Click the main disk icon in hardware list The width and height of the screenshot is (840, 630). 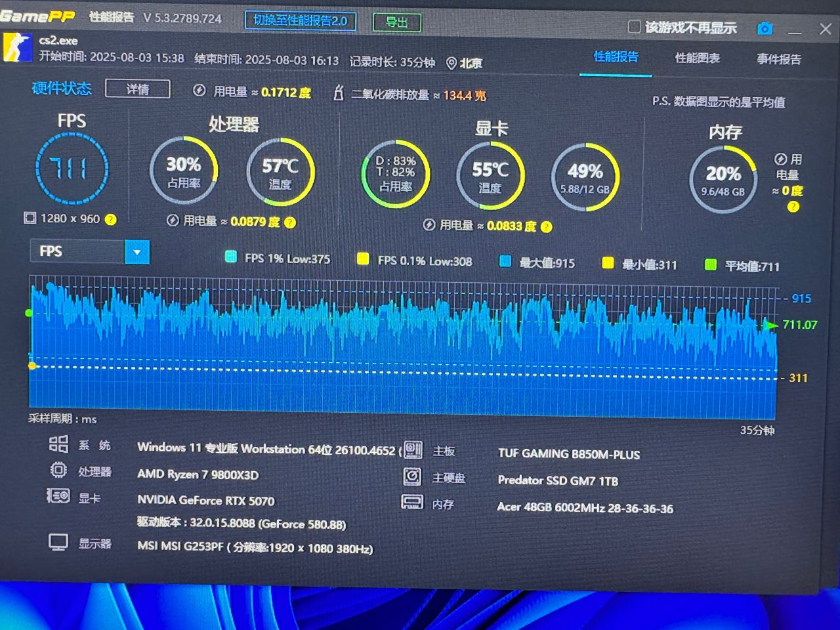[412, 476]
